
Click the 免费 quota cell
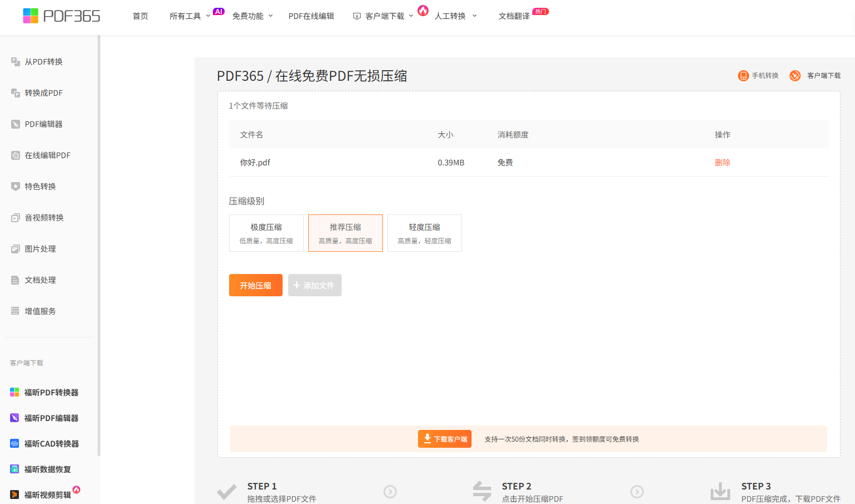point(505,163)
